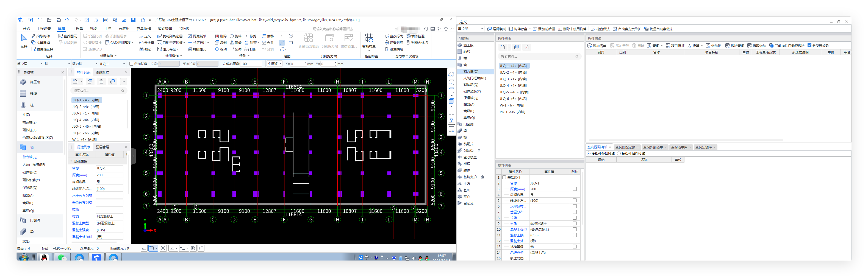Click the 拾取构件 pick component tool
The height and width of the screenshot is (277, 868).
40,36
